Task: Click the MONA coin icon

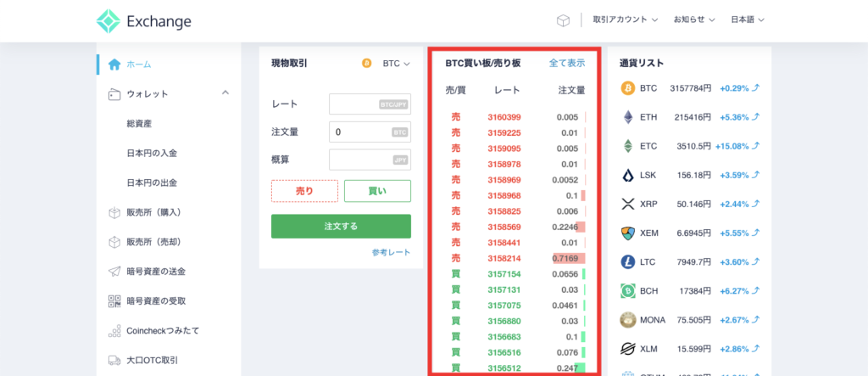Action: point(628,319)
